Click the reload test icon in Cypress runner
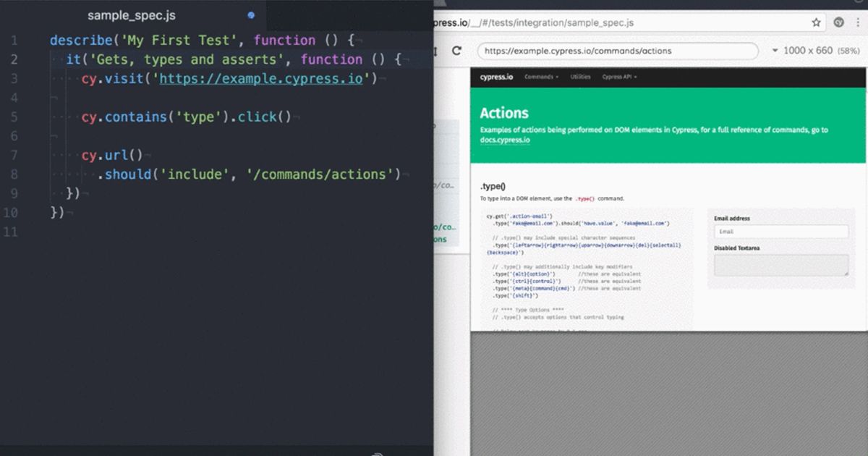 click(x=456, y=51)
